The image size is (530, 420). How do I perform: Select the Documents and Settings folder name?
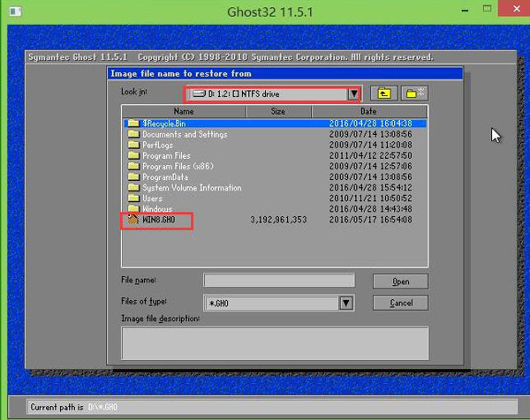(185, 134)
